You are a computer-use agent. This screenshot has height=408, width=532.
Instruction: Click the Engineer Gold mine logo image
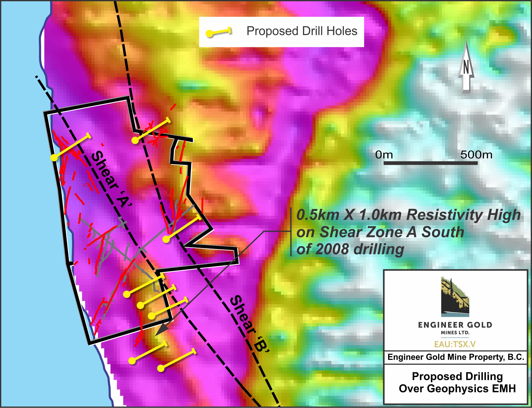click(455, 297)
